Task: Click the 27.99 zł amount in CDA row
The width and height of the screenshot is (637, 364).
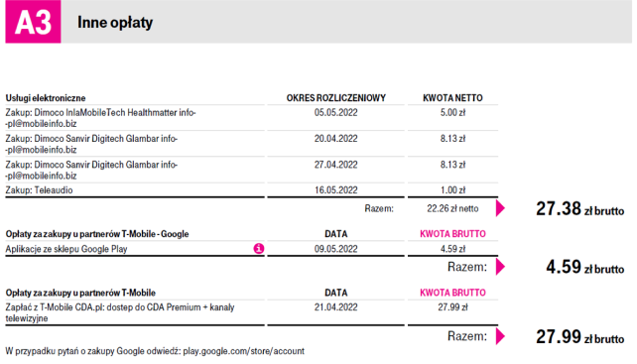Action: 452,307
